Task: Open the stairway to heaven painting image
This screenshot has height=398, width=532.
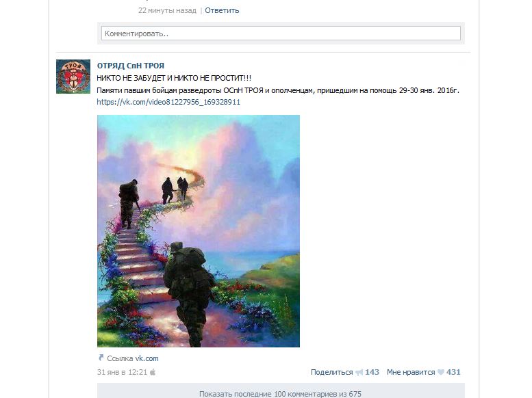Action: (199, 231)
